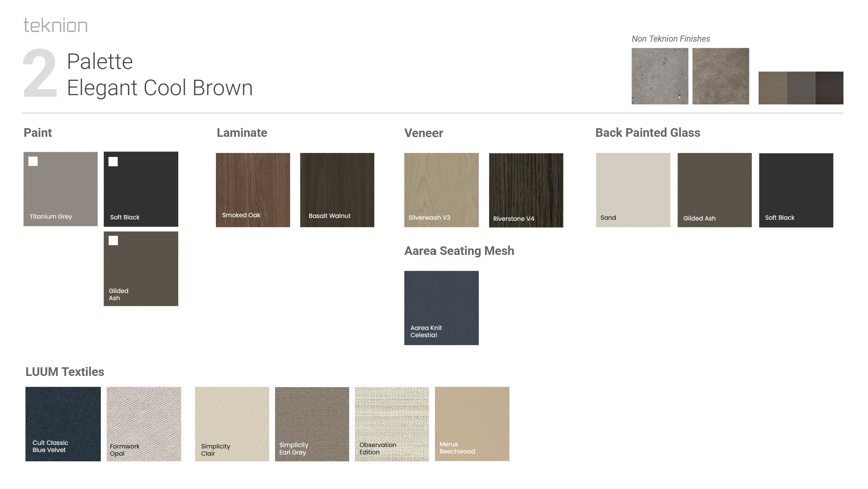The width and height of the screenshot is (868, 489).
Task: Select the Simplicity Earl Grey textile
Action: pos(312,424)
